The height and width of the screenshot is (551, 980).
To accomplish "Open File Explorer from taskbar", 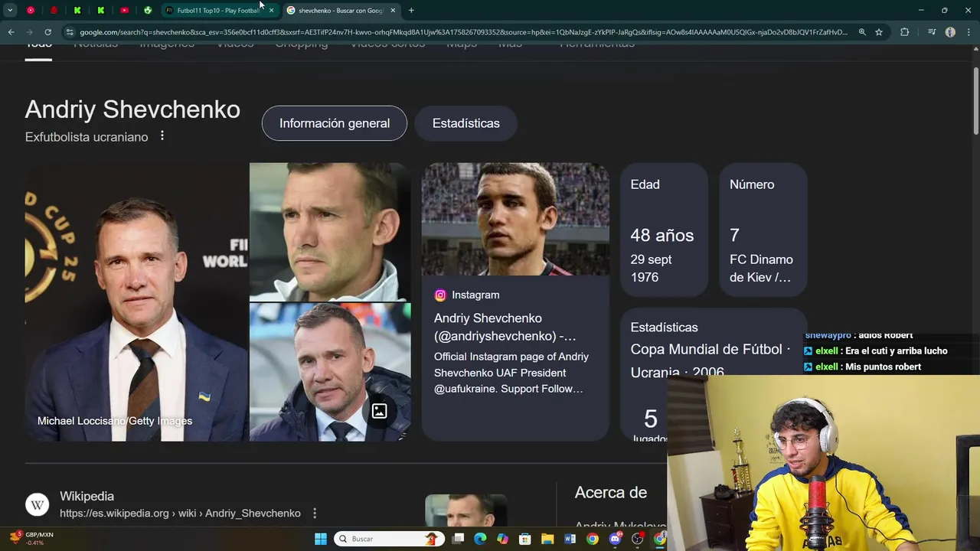I will (x=547, y=539).
